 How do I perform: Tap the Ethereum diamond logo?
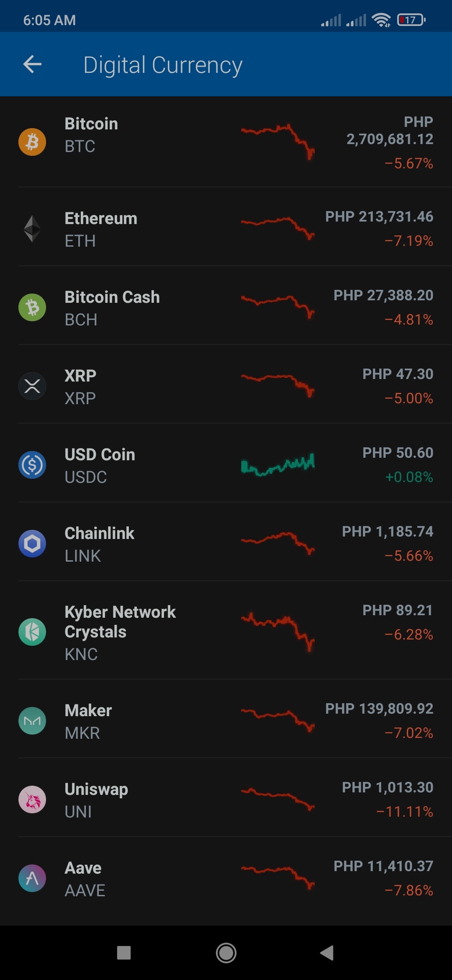click(32, 229)
